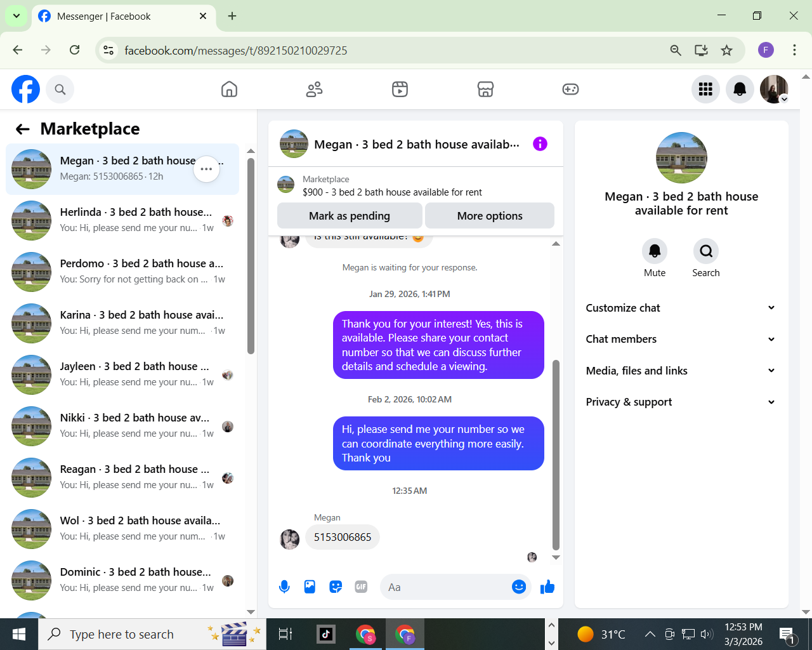Open the Marketplace storefront icon
This screenshot has width=812, height=650.
pyautogui.click(x=485, y=90)
